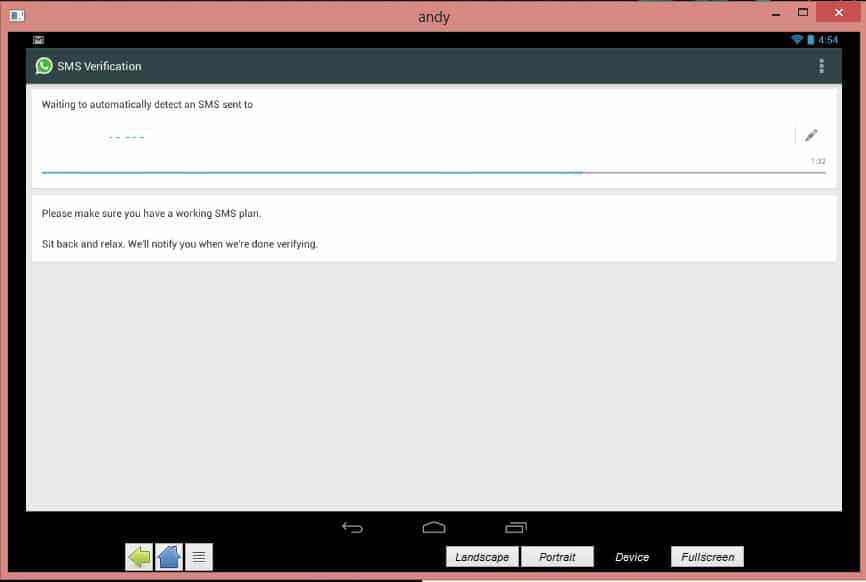This screenshot has height=582, width=866.
Task: Edit the phone number with pencil icon
Action: pos(811,135)
